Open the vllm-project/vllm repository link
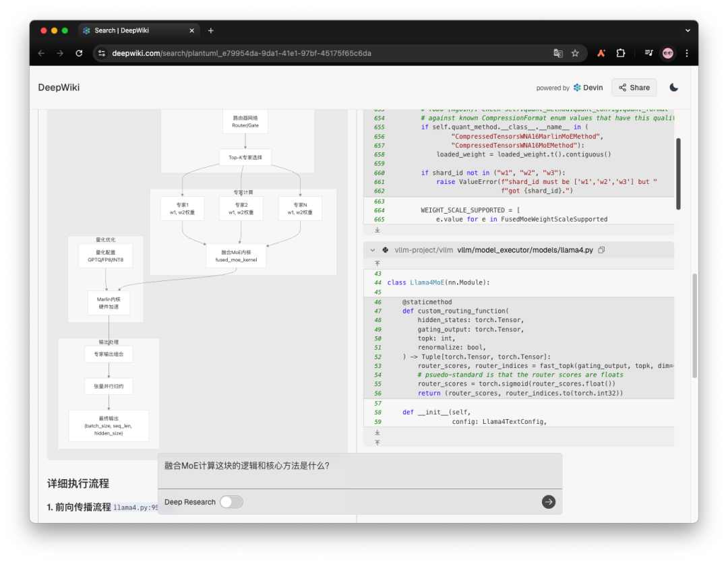 [x=423, y=250]
